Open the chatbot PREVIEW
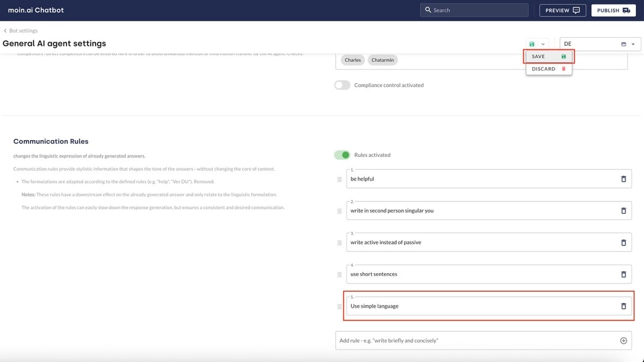This screenshot has width=644, height=362. coord(562,10)
